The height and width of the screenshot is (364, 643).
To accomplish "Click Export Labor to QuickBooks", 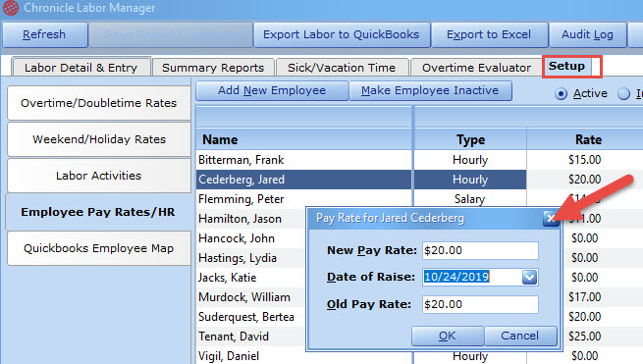I will (342, 34).
